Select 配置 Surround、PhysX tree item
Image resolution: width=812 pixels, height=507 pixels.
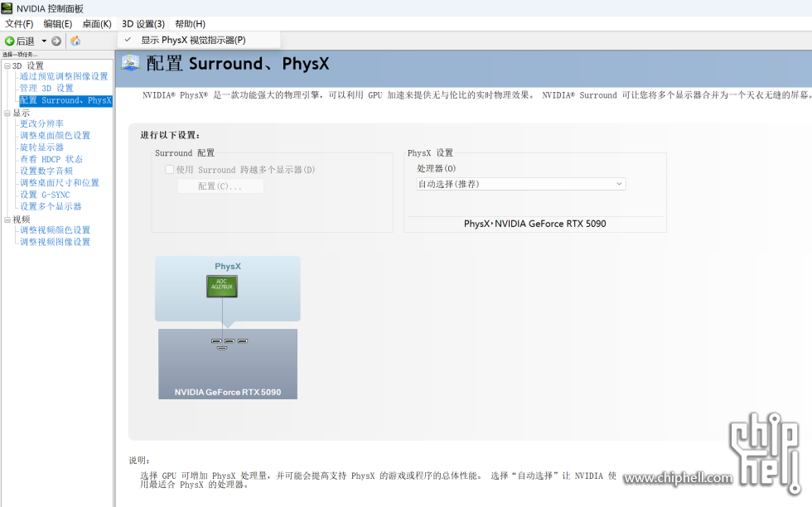[x=65, y=100]
